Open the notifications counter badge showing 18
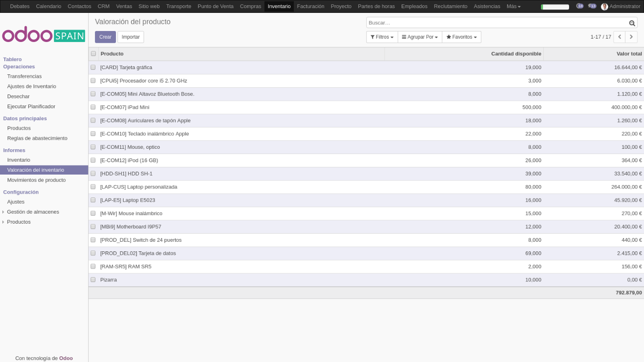Image resolution: width=644 pixels, height=362 pixels. pyautogui.click(x=580, y=6)
